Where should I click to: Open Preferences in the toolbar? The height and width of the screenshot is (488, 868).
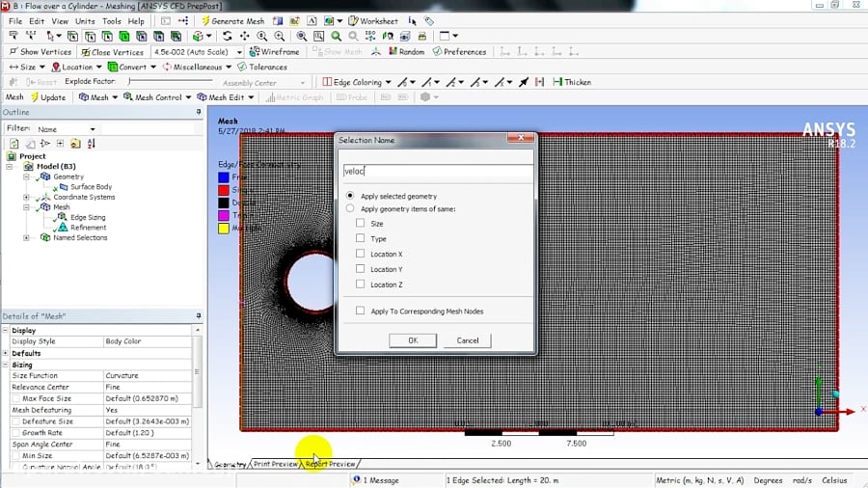(x=459, y=51)
